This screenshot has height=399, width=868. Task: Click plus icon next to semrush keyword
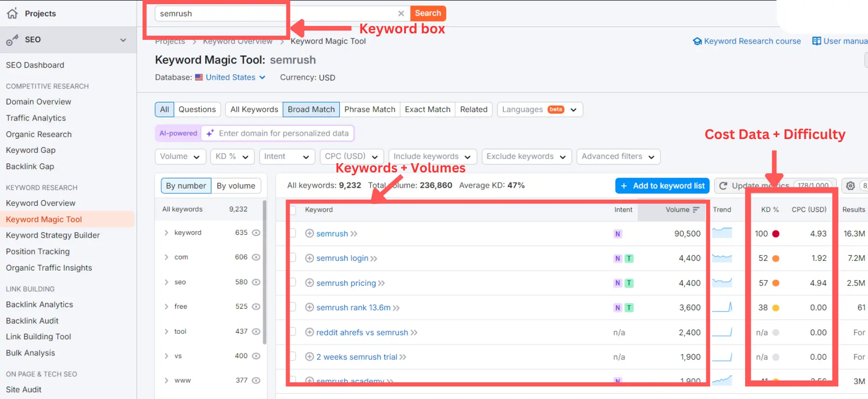tap(310, 234)
